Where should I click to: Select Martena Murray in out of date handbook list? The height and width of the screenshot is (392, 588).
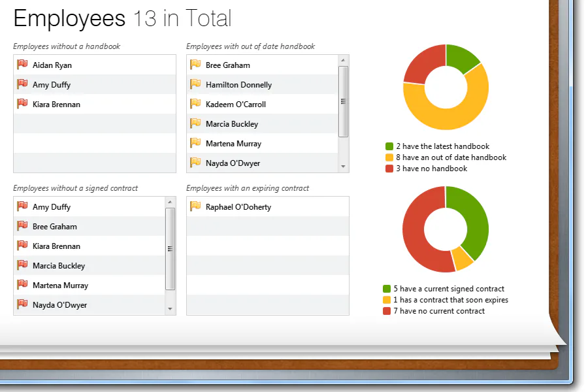(262, 143)
